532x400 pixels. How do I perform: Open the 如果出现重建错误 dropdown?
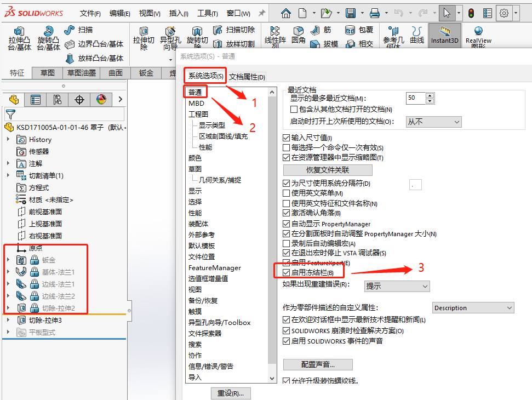[397, 286]
